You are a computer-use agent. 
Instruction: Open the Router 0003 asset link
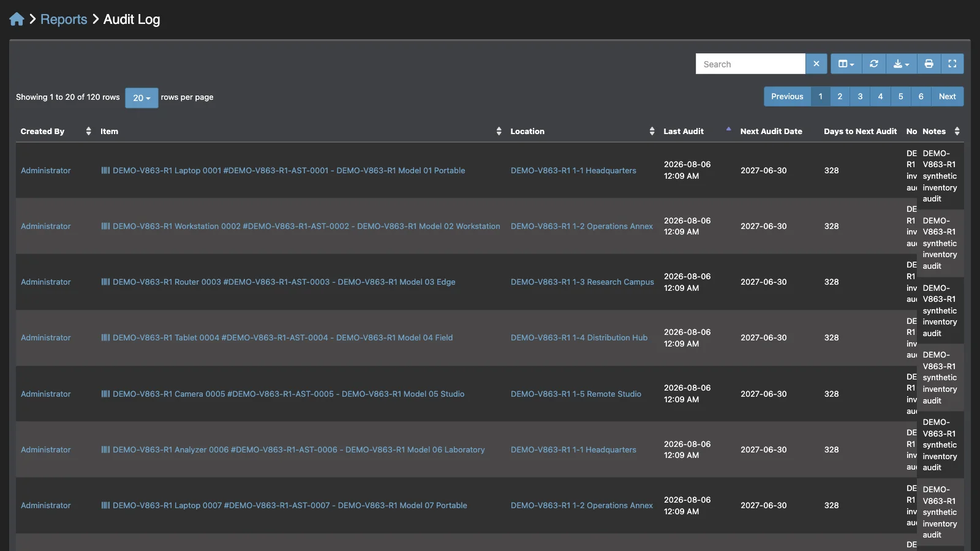[x=284, y=282]
